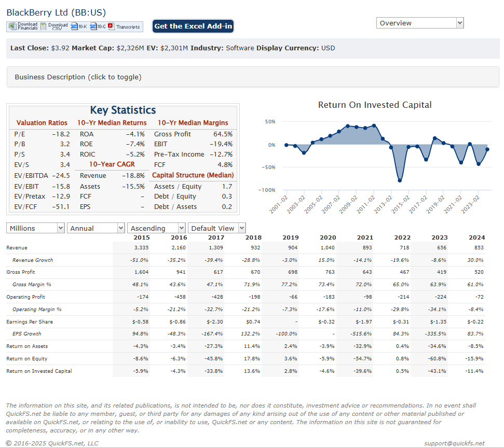Open the Overview section dropdown

(420, 23)
